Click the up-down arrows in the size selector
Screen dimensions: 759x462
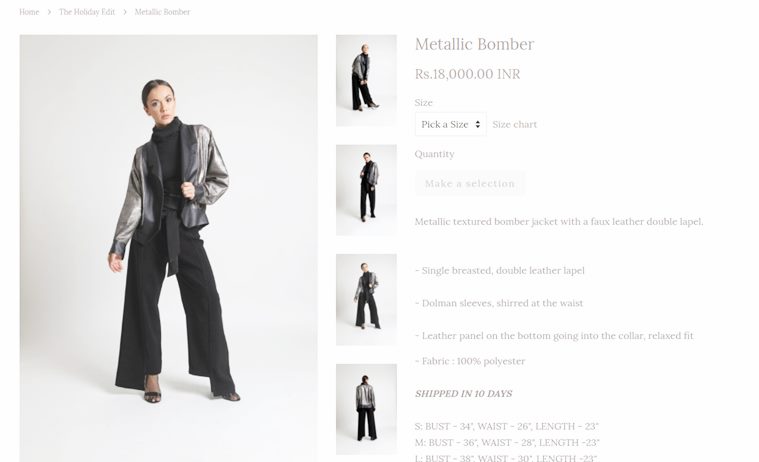pyautogui.click(x=478, y=124)
